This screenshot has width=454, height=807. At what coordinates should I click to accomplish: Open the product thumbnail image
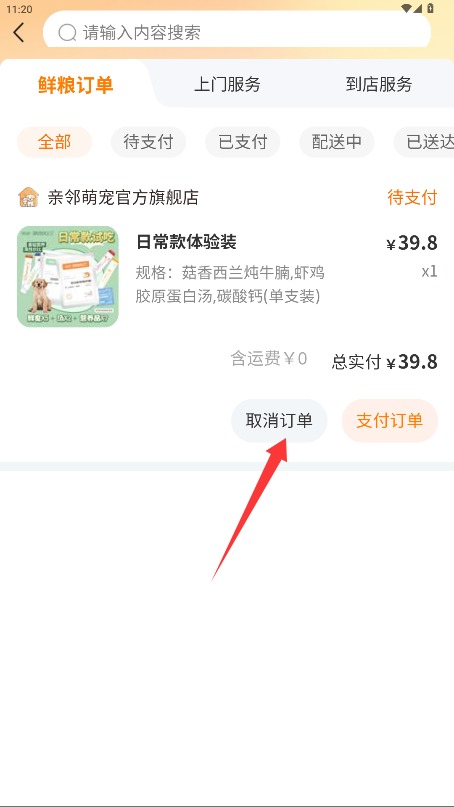[68, 277]
